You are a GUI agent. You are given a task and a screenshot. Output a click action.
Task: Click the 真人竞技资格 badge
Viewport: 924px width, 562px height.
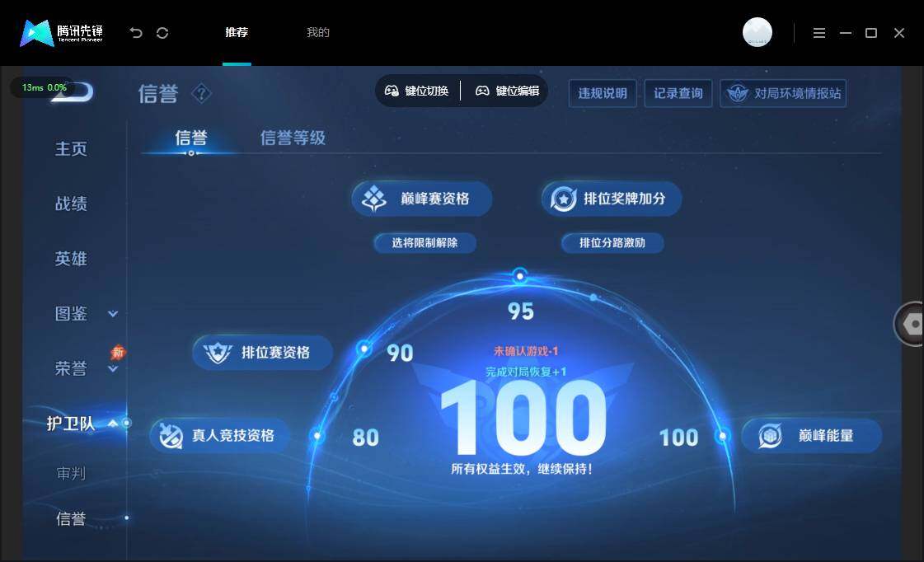[x=220, y=436]
